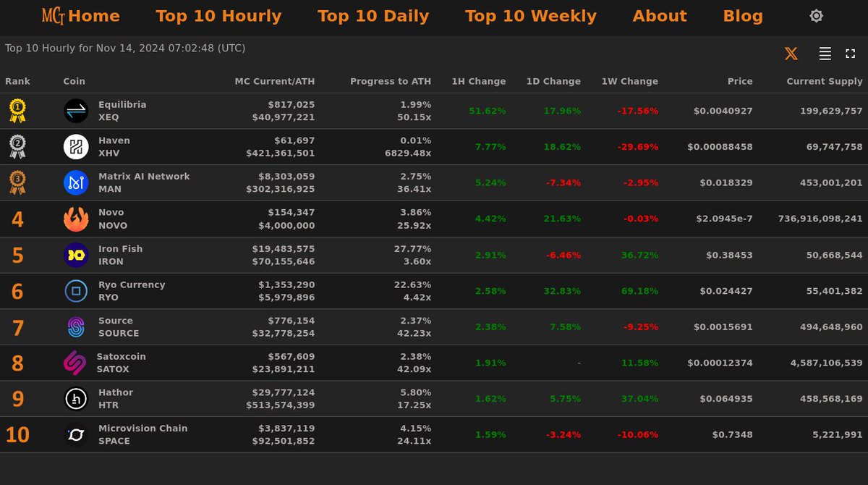Click the Microvision Chain logo
Screen dimensions: 868x485
pos(76,435)
